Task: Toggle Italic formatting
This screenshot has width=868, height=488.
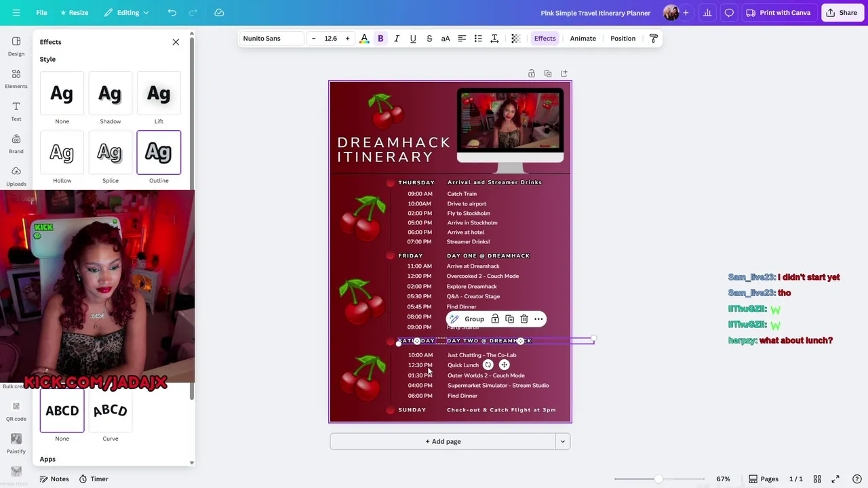Action: [x=397, y=39]
